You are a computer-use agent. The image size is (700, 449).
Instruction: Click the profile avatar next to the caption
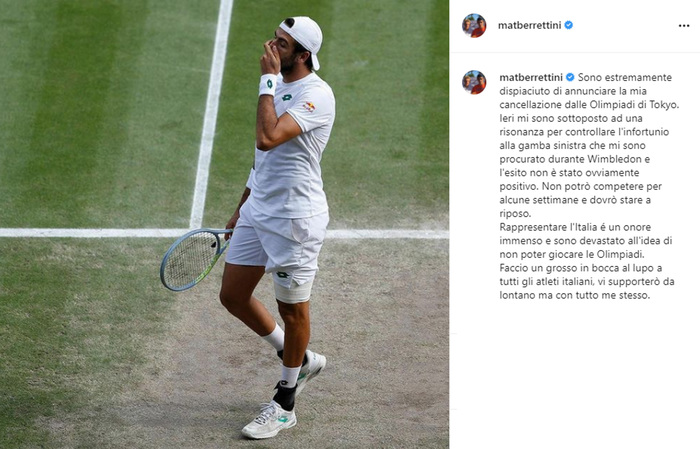[x=474, y=82]
